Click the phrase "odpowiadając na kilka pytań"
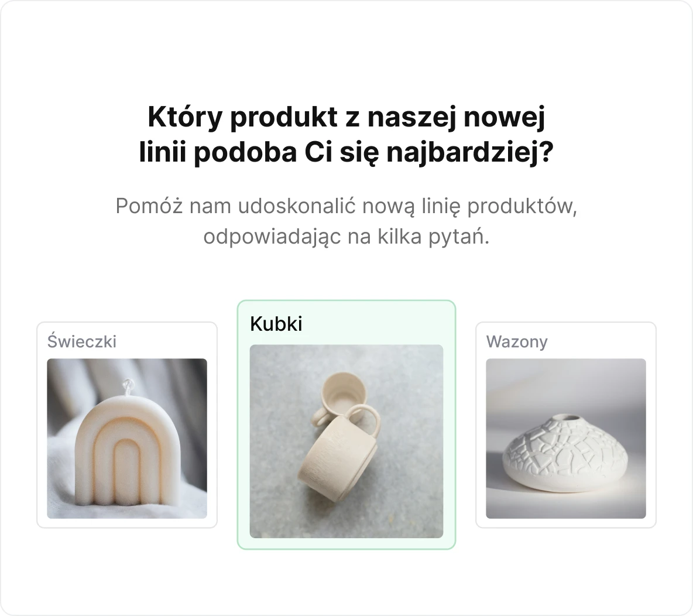 pyautogui.click(x=346, y=237)
